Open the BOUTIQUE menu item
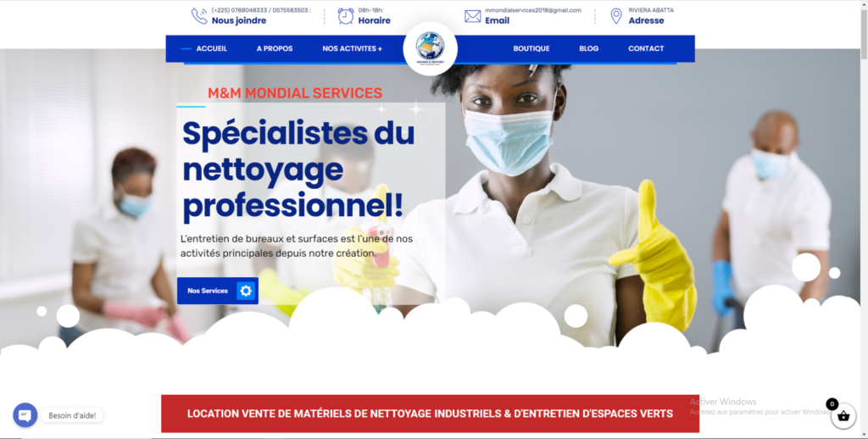868x439 pixels. point(531,48)
